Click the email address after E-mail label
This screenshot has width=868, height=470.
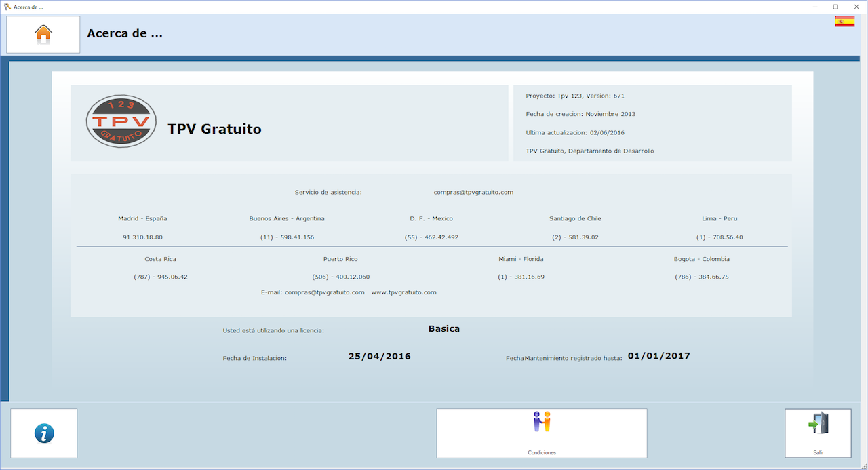point(325,292)
